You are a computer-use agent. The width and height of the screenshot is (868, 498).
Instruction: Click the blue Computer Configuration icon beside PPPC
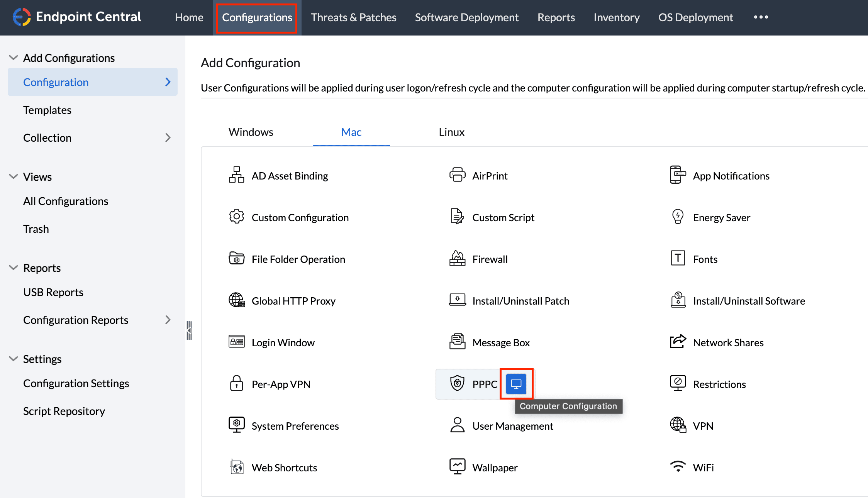[516, 384]
